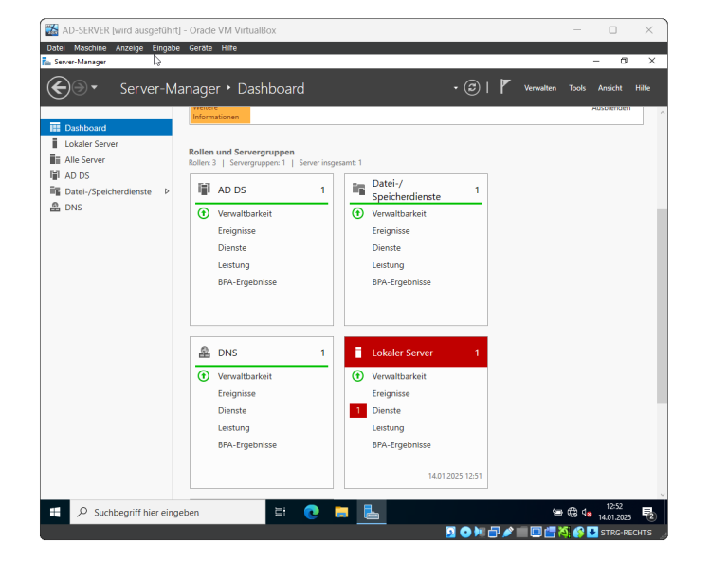Open the Verwalten menu
Image resolution: width=728 pixels, height=561 pixels.
(540, 88)
